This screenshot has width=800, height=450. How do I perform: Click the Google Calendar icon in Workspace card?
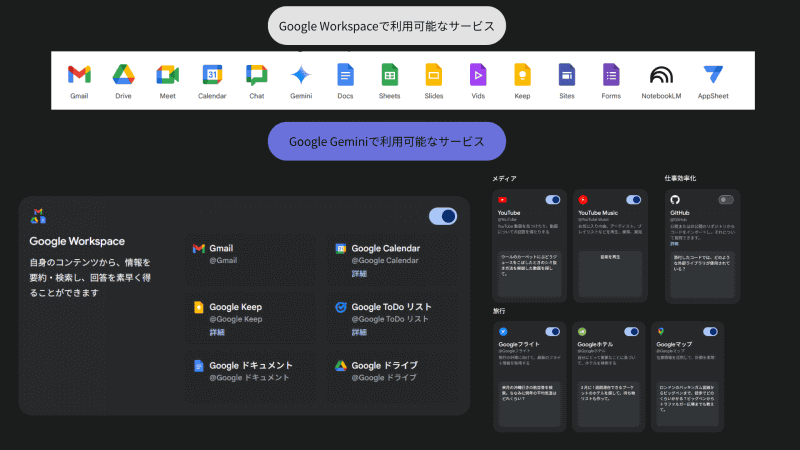coord(340,248)
